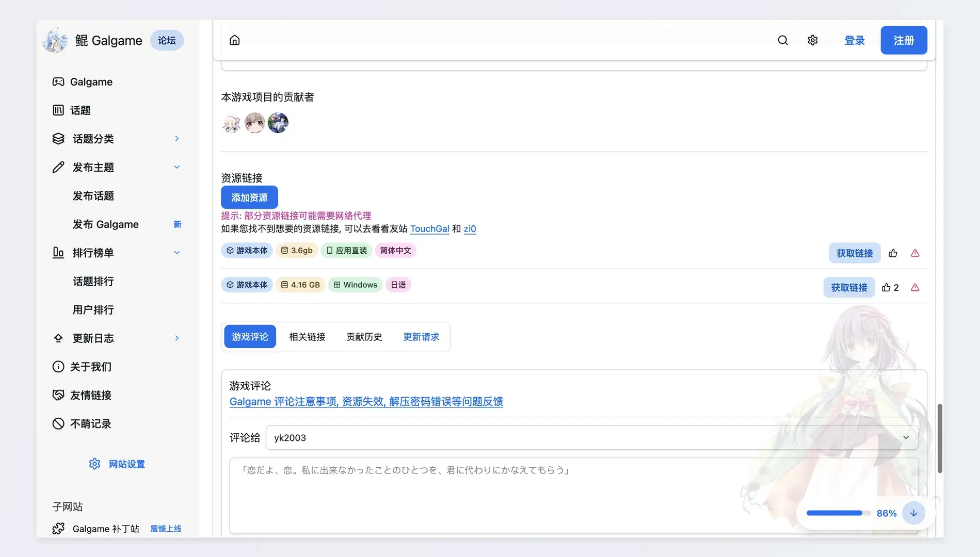This screenshot has height=557, width=980.
Task: Report the 3.6gb resource warning icon
Action: coord(915,253)
